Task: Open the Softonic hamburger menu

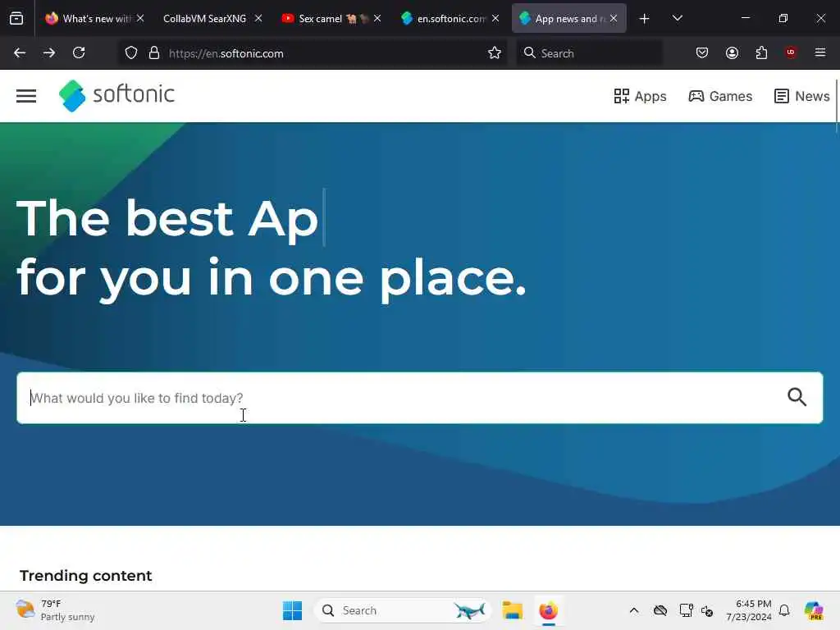Action: [26, 96]
